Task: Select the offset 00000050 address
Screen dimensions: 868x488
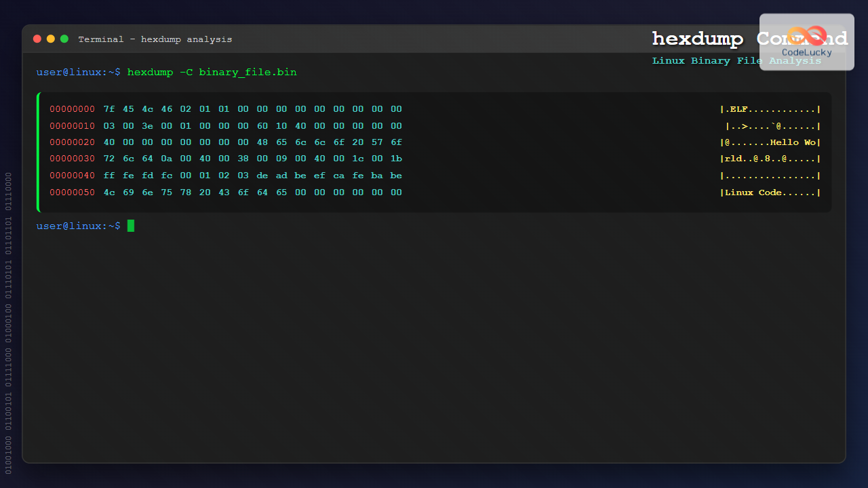Action: pos(72,192)
